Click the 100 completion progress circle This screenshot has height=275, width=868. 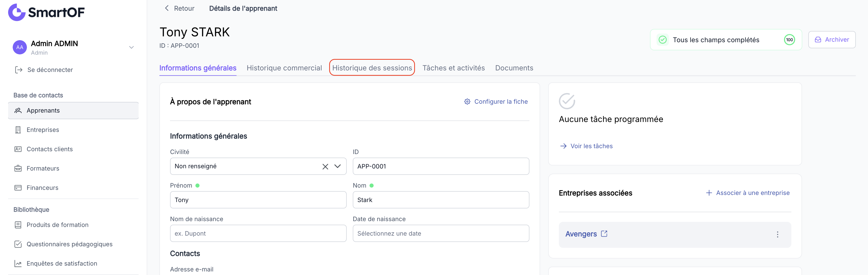point(789,40)
